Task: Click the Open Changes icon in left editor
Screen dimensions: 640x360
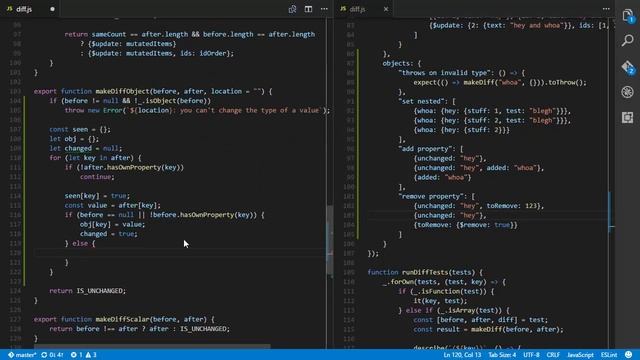Action: 292,9
